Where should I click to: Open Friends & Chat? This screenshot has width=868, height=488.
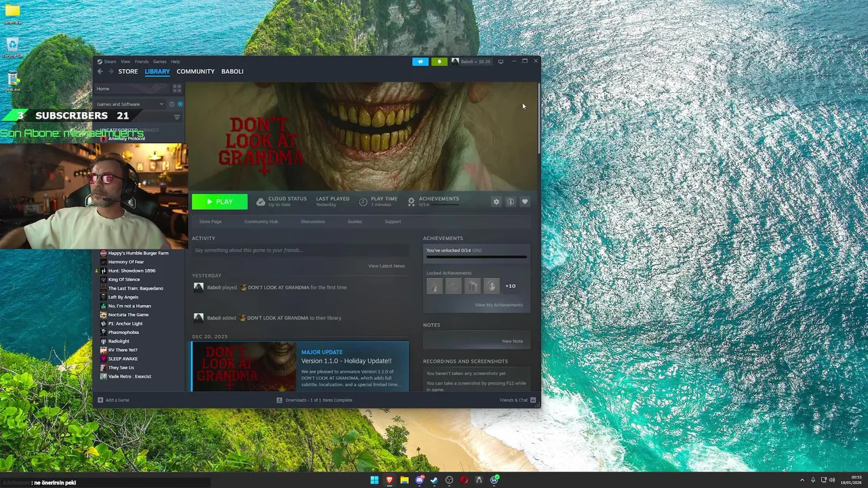[x=518, y=400]
